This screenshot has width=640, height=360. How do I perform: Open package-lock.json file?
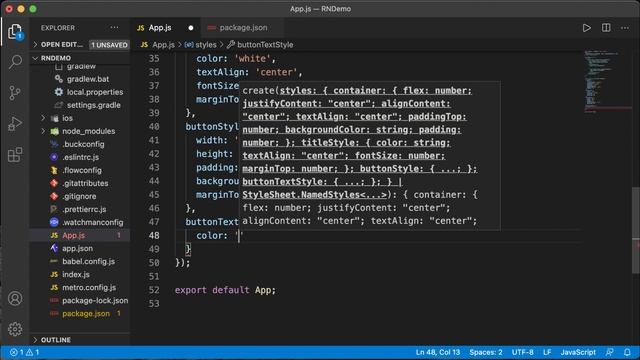[x=95, y=301]
